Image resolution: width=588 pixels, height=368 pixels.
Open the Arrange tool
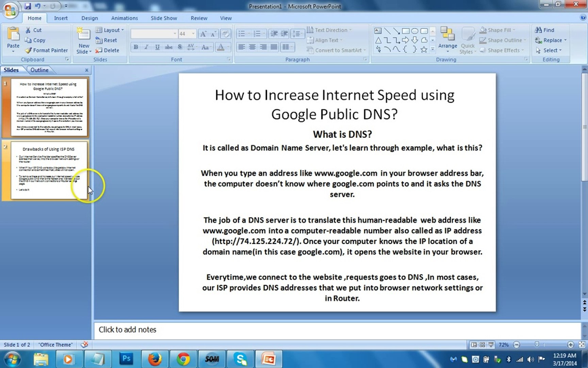pyautogui.click(x=448, y=40)
